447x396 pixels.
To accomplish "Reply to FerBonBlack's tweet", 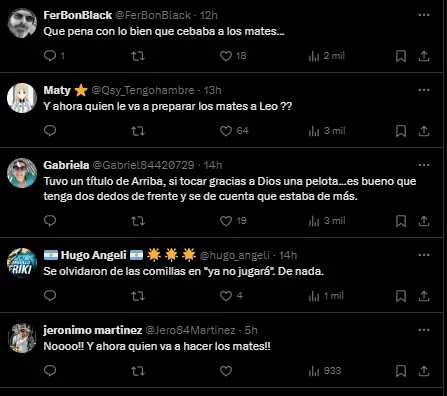I will [x=50, y=56].
